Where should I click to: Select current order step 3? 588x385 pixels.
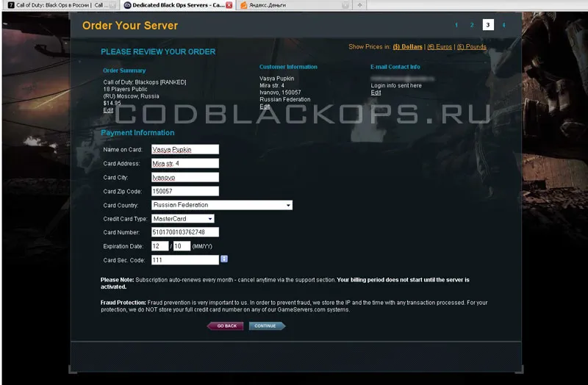click(488, 25)
